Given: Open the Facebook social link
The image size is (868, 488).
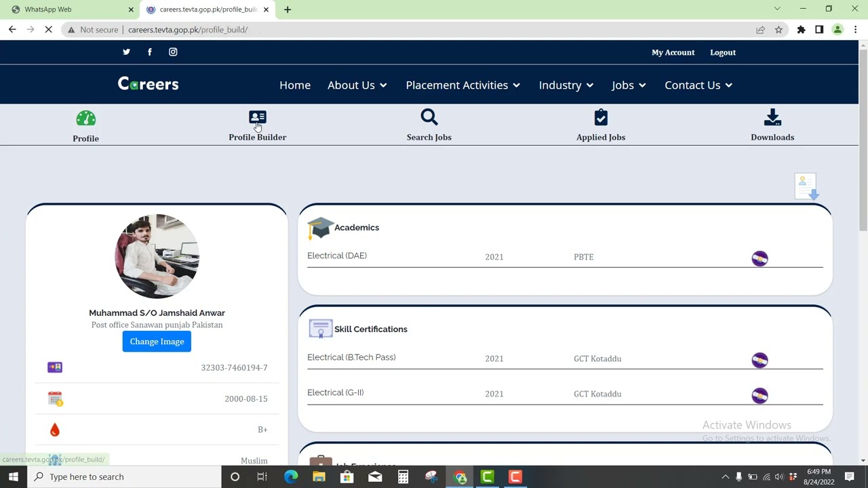Looking at the screenshot, I should [x=150, y=52].
